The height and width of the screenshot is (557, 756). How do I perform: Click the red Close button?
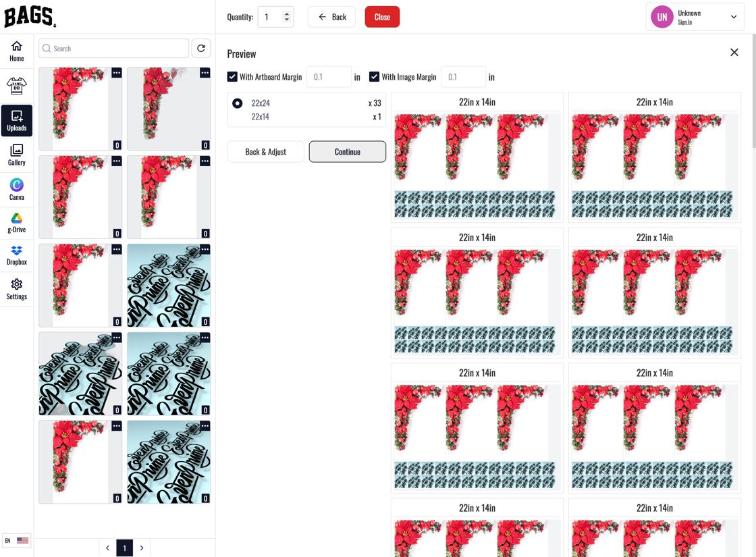point(382,17)
